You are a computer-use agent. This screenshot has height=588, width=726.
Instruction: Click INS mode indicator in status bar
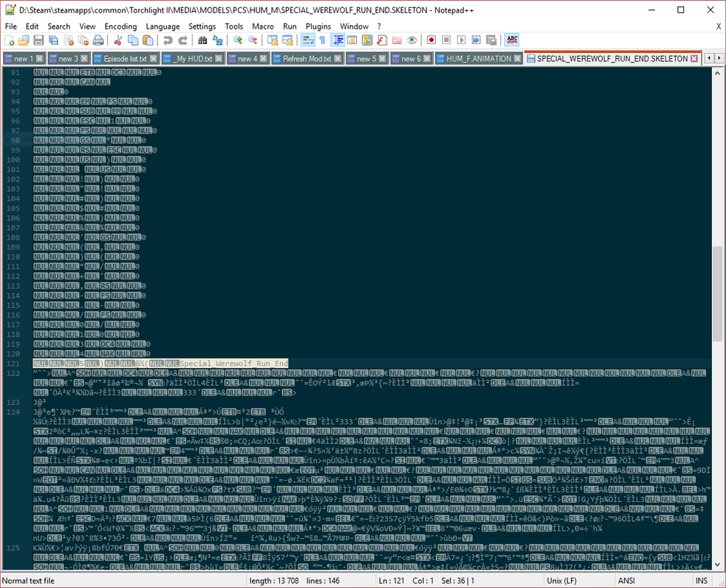702,581
